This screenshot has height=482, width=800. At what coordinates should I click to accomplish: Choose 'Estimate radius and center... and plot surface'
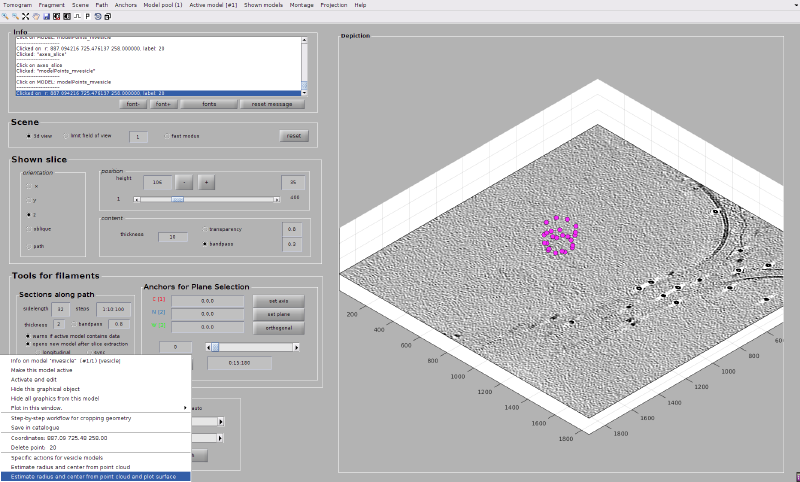click(95, 477)
